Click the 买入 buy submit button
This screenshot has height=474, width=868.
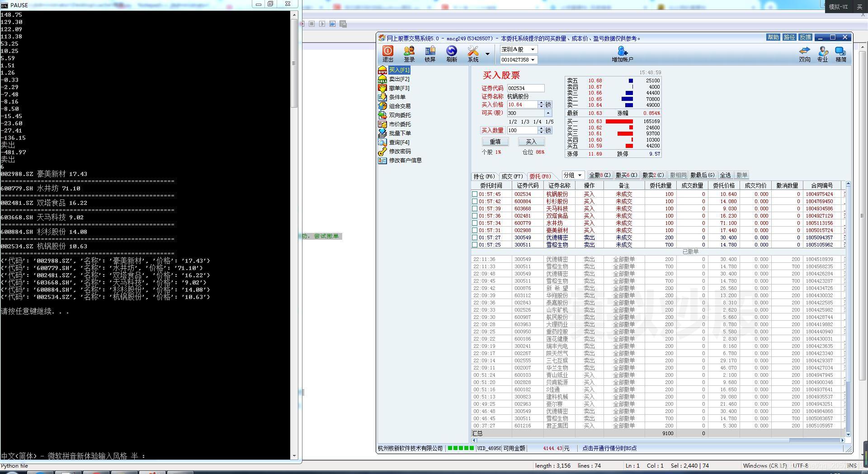[x=531, y=142]
